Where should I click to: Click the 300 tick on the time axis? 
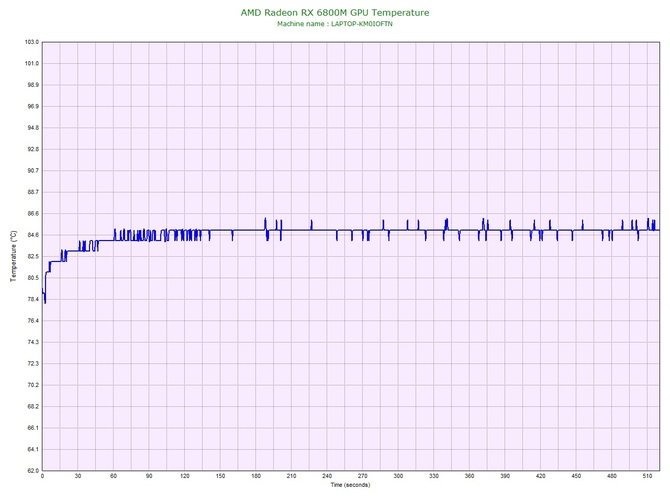[398, 476]
